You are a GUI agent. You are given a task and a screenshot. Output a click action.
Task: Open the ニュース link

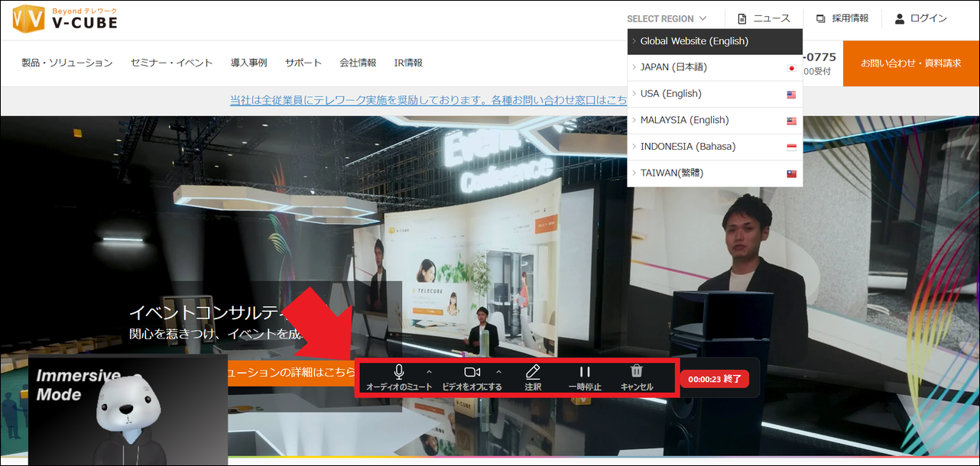[x=764, y=18]
